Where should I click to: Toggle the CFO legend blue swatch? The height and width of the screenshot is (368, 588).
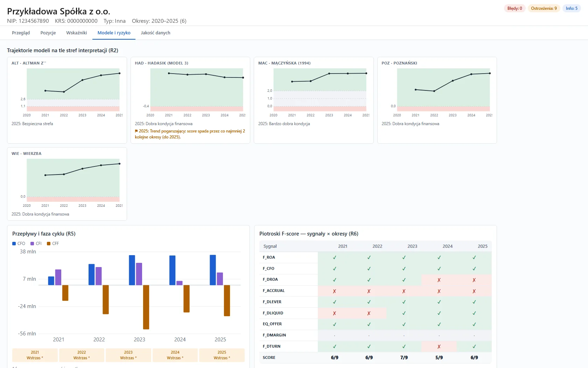point(14,244)
